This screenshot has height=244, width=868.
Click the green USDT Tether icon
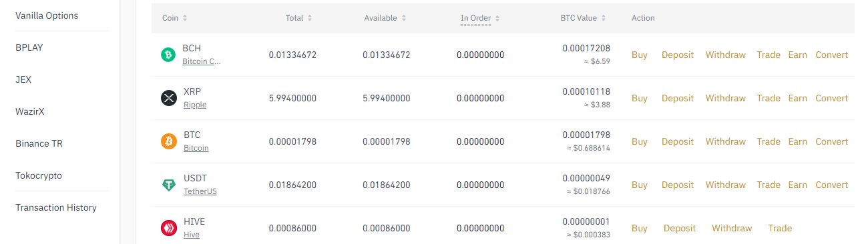pos(169,185)
